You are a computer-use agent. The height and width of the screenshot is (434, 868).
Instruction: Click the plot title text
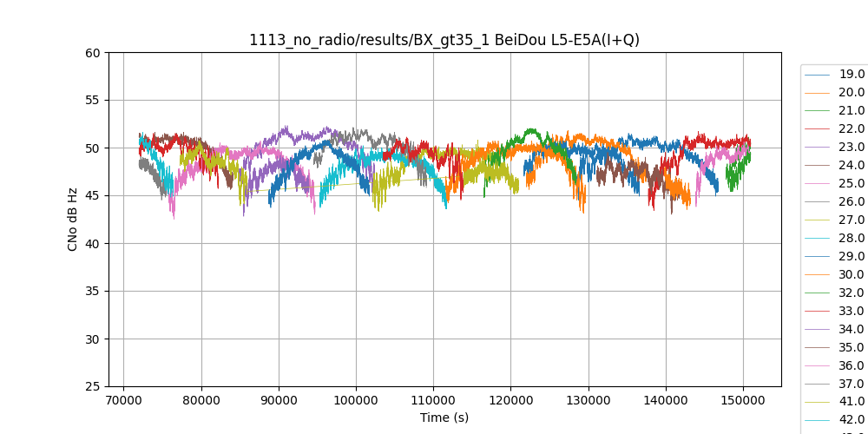point(444,40)
